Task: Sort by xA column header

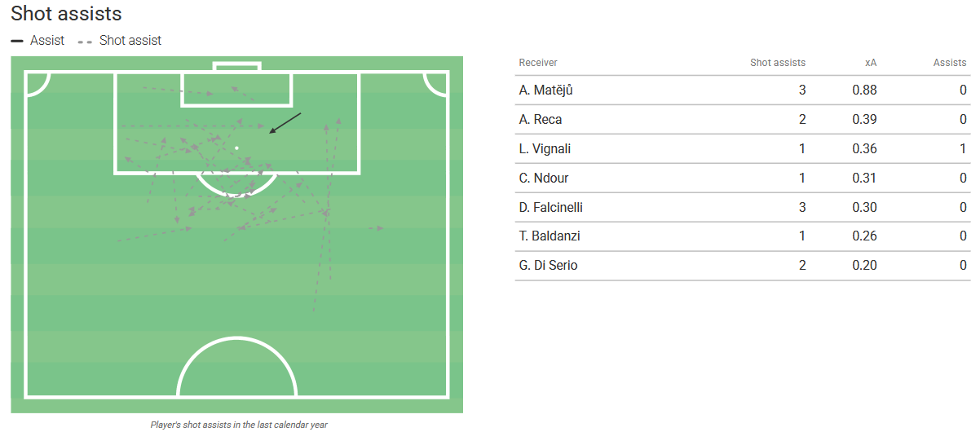Action: click(x=870, y=63)
